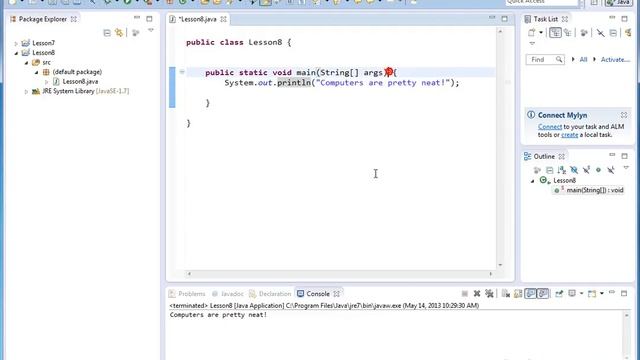Image resolution: width=640 pixels, height=360 pixels.
Task: Click Connect link in Mylyn notice
Action: [550, 127]
